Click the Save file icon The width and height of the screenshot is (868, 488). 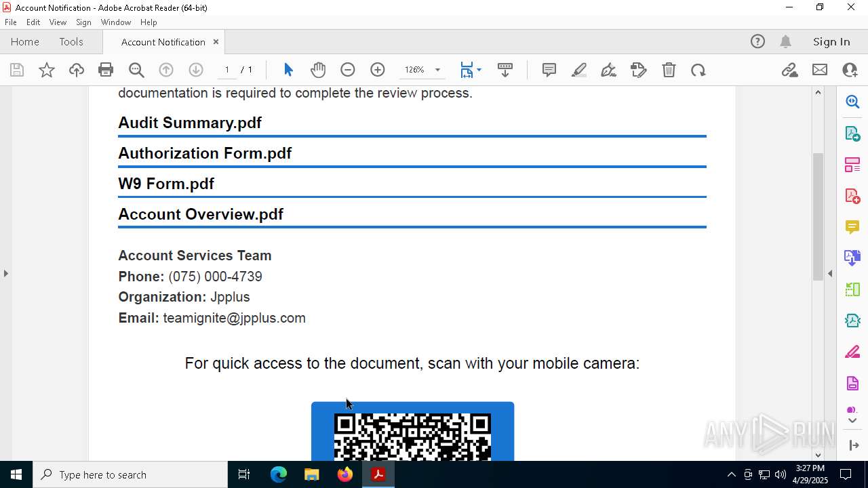[x=17, y=70]
